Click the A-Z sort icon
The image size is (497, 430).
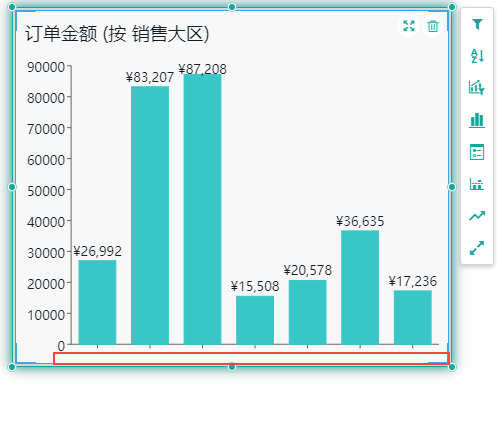[477, 56]
